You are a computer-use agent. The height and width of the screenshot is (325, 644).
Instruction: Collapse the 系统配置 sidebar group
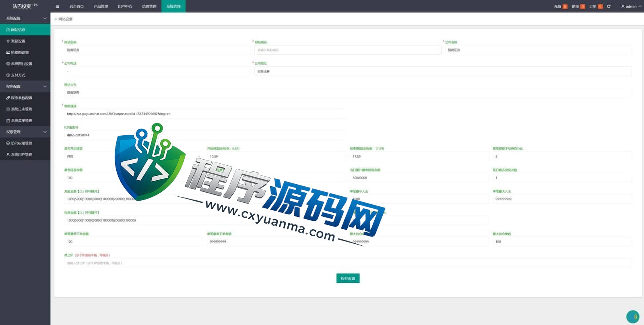[x=25, y=19]
